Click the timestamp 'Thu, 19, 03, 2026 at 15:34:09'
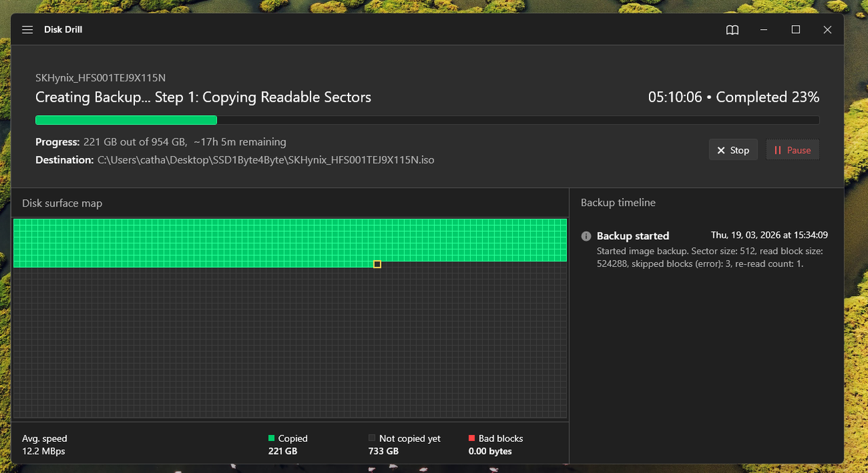 (769, 235)
